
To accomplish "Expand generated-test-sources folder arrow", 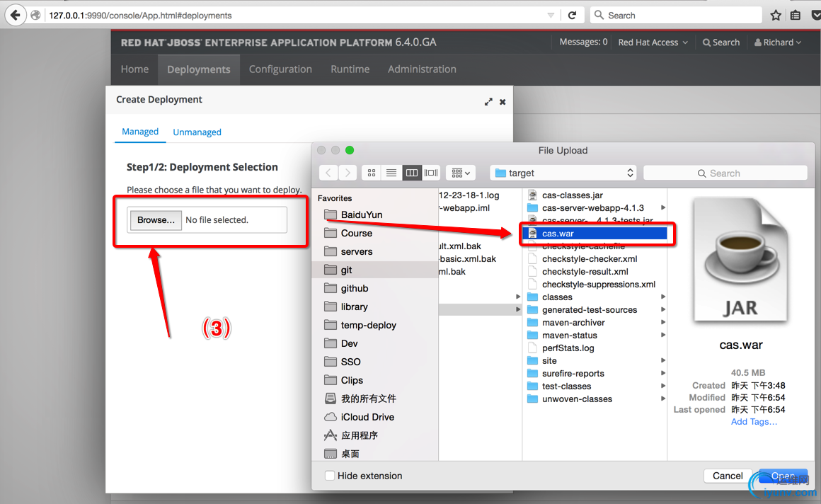I will 663,309.
